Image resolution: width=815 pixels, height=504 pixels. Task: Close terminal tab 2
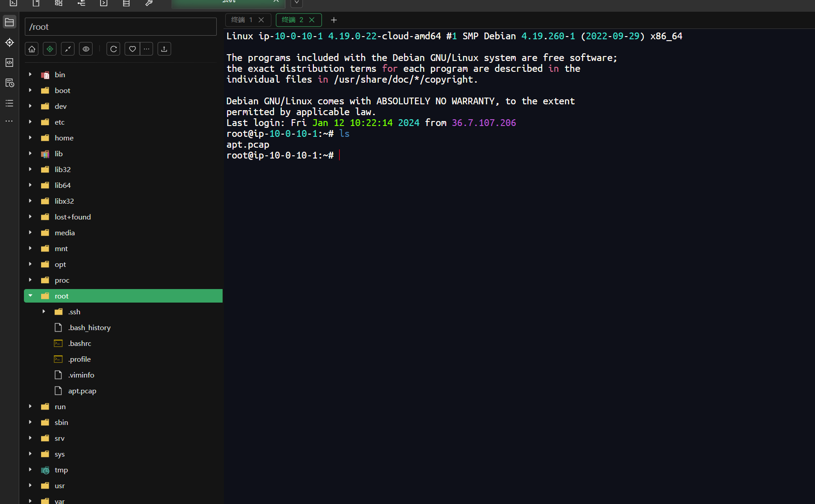(x=312, y=20)
